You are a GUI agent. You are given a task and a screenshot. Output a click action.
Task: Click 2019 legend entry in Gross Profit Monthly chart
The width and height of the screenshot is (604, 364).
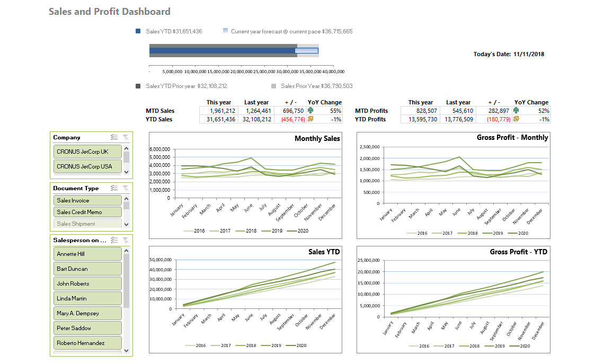coord(493,233)
